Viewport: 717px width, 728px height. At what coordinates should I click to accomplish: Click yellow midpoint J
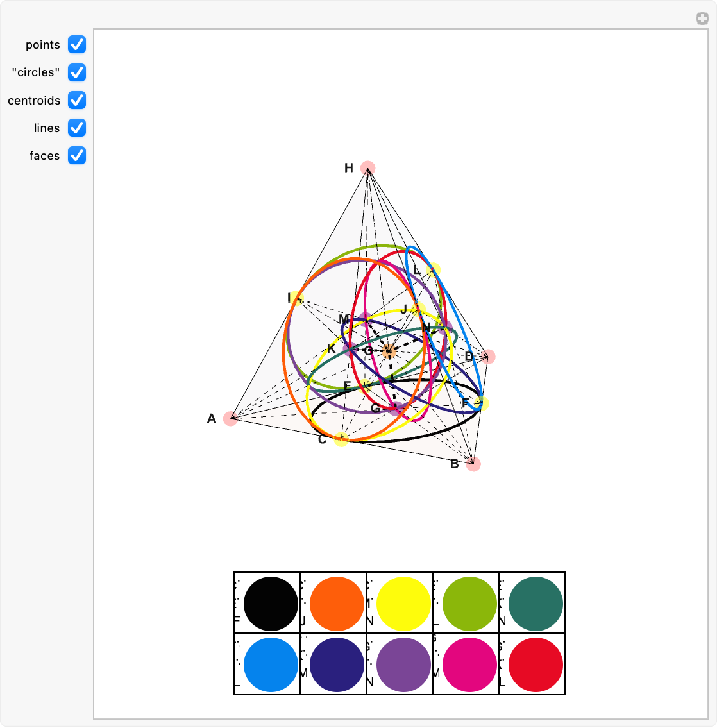point(418,309)
